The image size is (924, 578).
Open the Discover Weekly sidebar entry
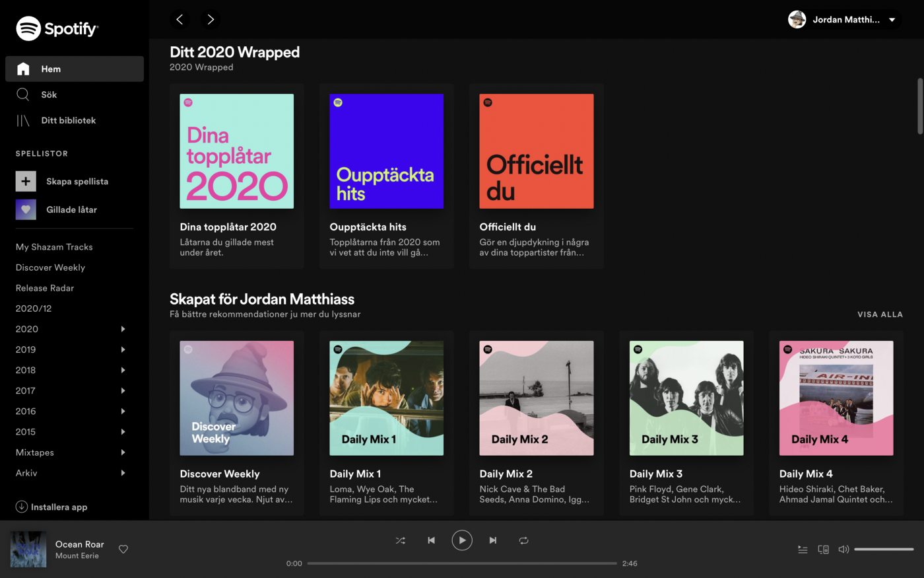click(x=50, y=268)
